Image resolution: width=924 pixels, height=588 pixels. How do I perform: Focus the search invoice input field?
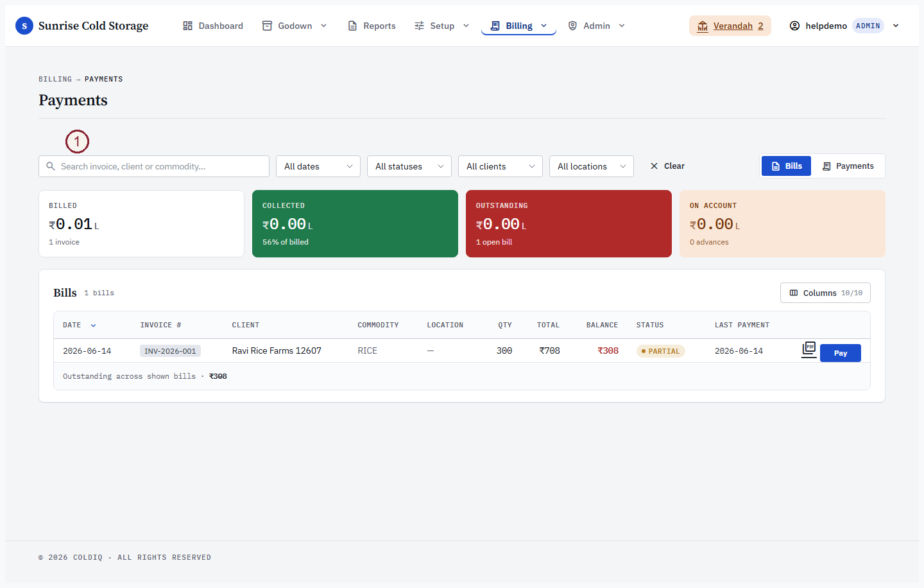[154, 166]
